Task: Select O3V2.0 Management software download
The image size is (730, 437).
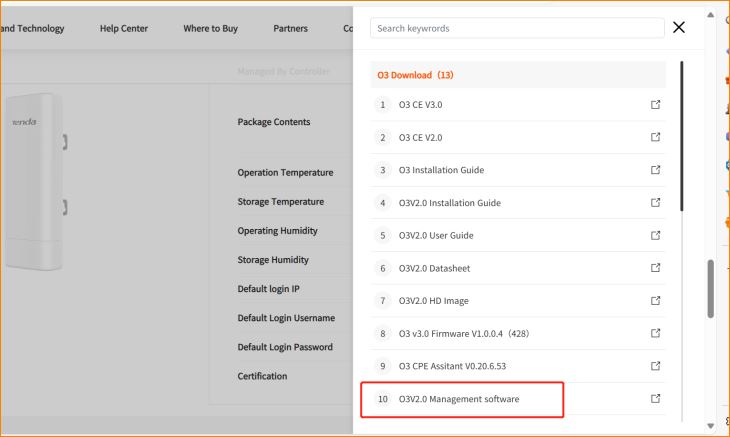Action: click(459, 399)
